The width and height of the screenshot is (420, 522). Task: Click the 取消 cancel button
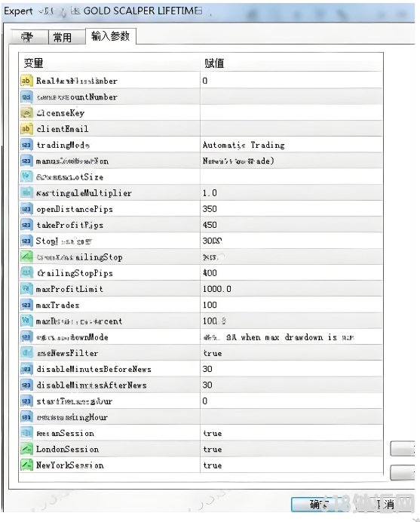pyautogui.click(x=386, y=505)
